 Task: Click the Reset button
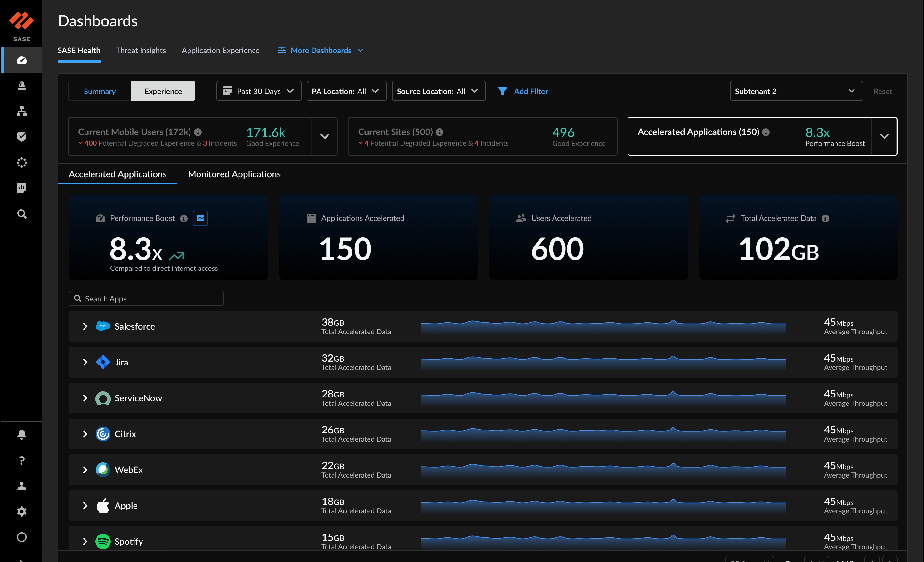[x=882, y=91]
